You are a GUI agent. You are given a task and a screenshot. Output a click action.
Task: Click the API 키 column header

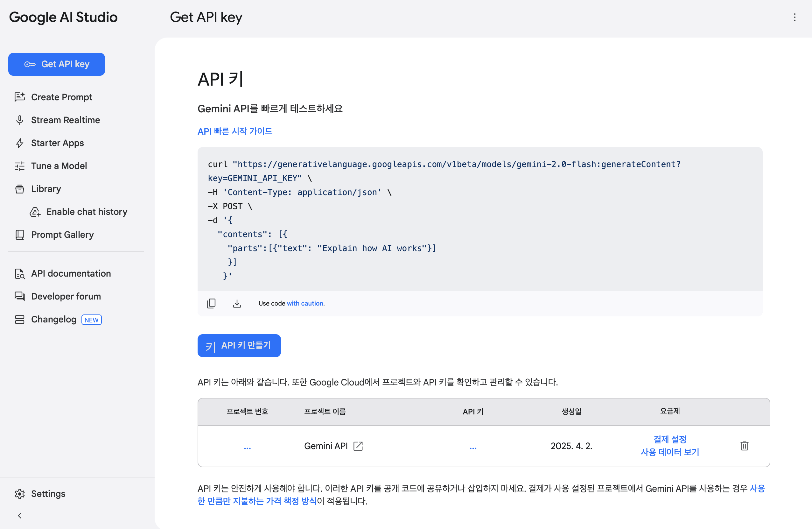tap(473, 412)
